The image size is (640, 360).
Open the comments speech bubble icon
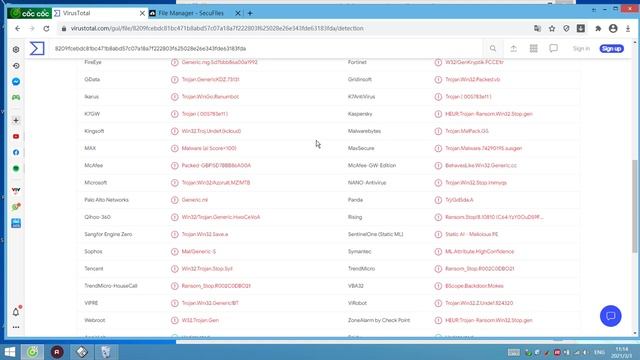click(x=553, y=49)
